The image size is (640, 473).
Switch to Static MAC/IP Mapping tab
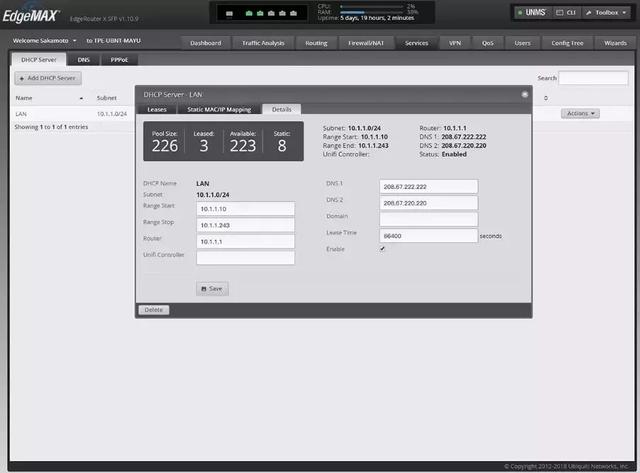point(219,109)
